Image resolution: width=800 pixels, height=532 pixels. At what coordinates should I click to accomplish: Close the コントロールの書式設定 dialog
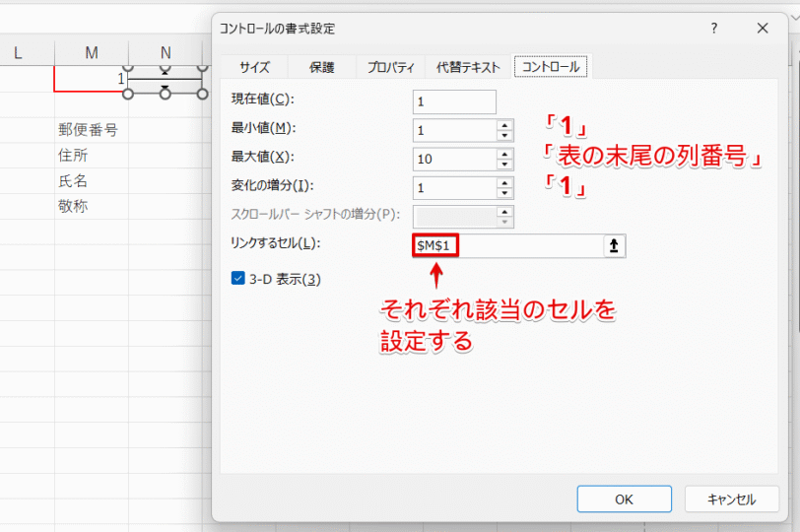tap(763, 28)
